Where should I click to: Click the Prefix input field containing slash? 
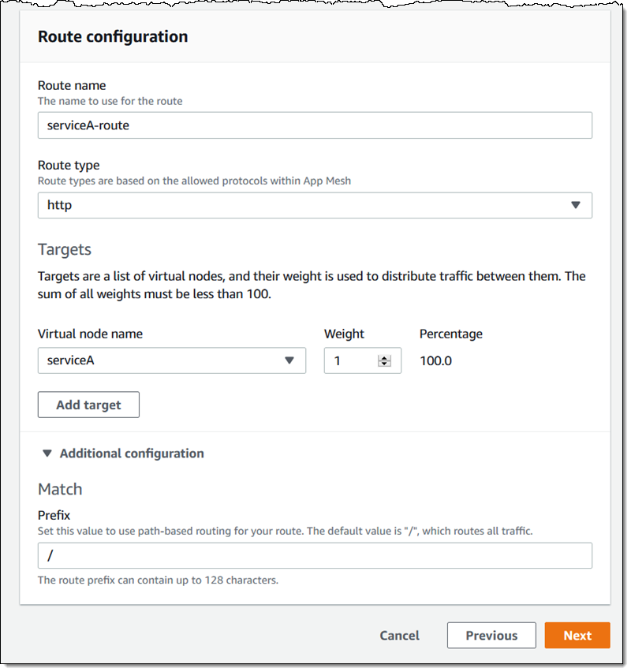coord(314,555)
